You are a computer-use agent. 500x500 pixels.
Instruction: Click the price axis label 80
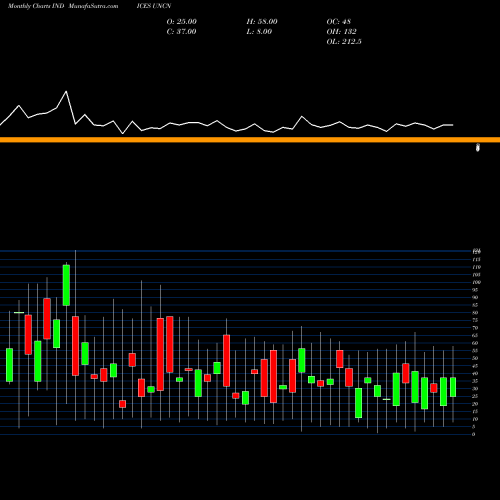(475, 313)
